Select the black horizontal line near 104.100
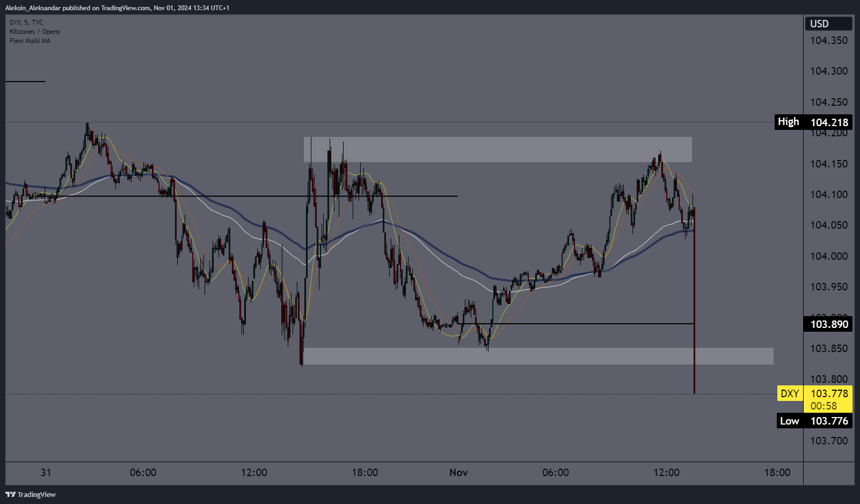This screenshot has height=504, width=860. tap(252, 196)
